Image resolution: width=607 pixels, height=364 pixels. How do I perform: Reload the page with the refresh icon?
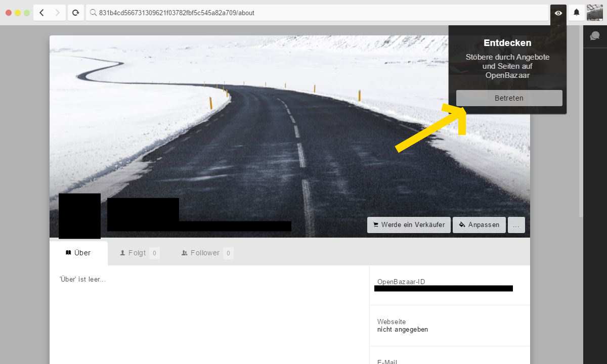(75, 13)
